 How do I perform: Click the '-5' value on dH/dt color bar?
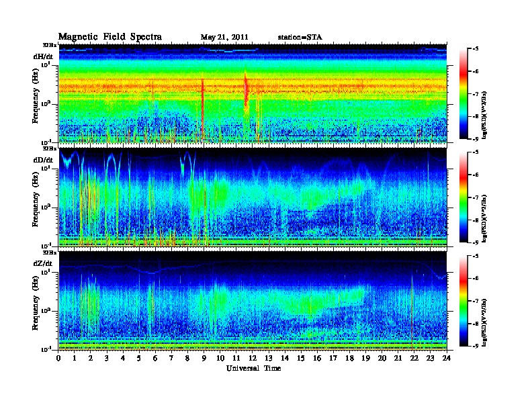(476, 49)
